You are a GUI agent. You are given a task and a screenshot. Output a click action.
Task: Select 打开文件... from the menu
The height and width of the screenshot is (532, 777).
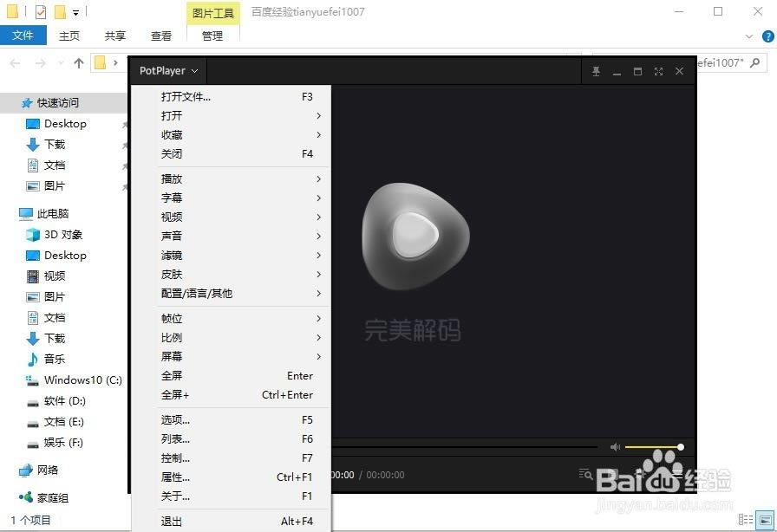186,97
